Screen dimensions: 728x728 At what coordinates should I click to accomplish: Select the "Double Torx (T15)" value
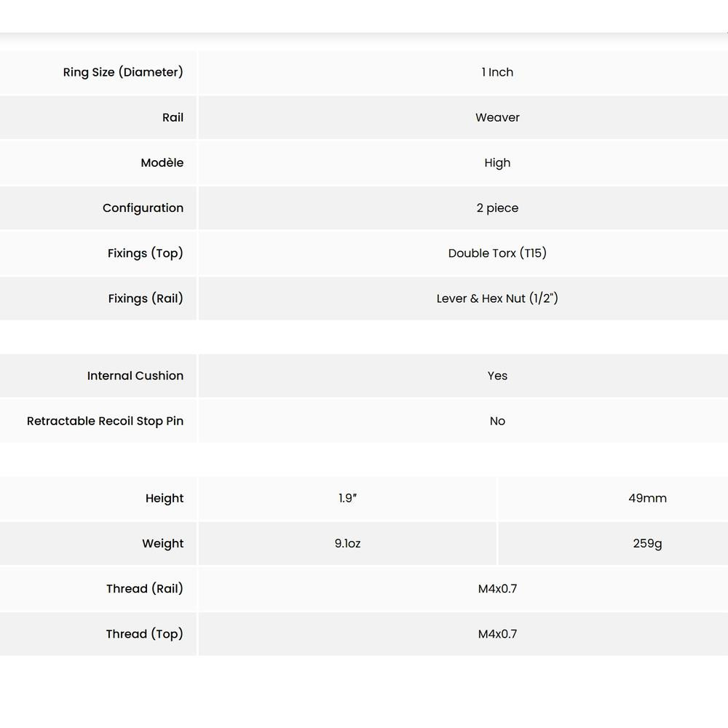[497, 253]
